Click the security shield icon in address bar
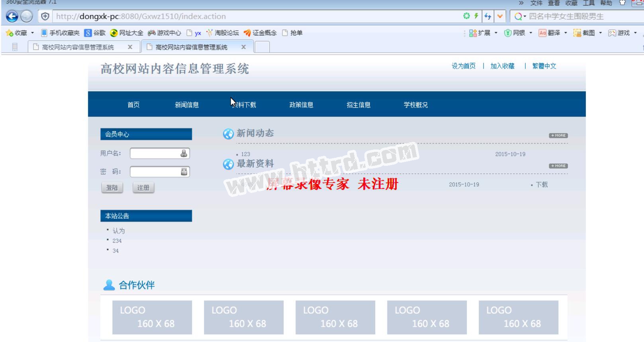Viewport: 644px width, 342px height. pos(45,16)
